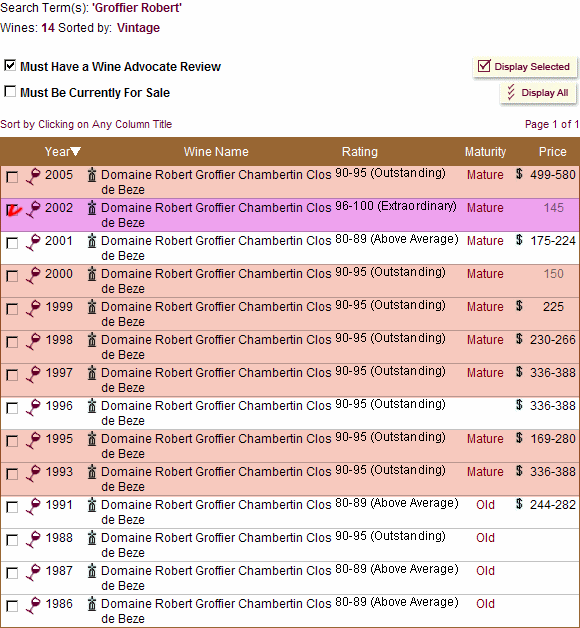Viewport: 580px width, 628px height.
Task: Open the 2005 Chambertin Clos de Beze wine link
Action: tap(216, 182)
